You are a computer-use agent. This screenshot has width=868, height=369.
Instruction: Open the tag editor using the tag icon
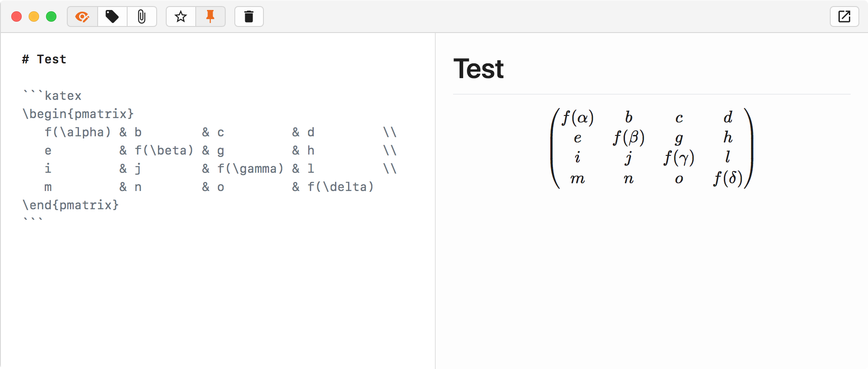pos(112,16)
